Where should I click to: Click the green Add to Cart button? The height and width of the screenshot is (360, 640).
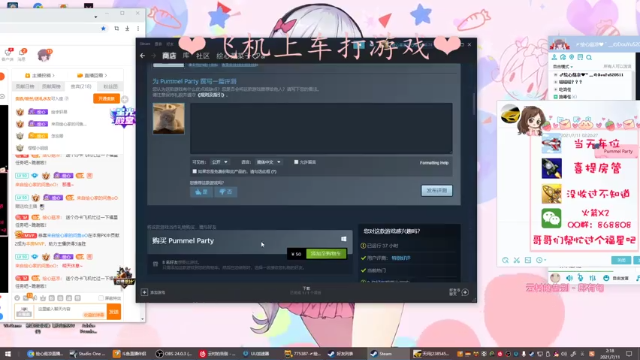point(326,254)
